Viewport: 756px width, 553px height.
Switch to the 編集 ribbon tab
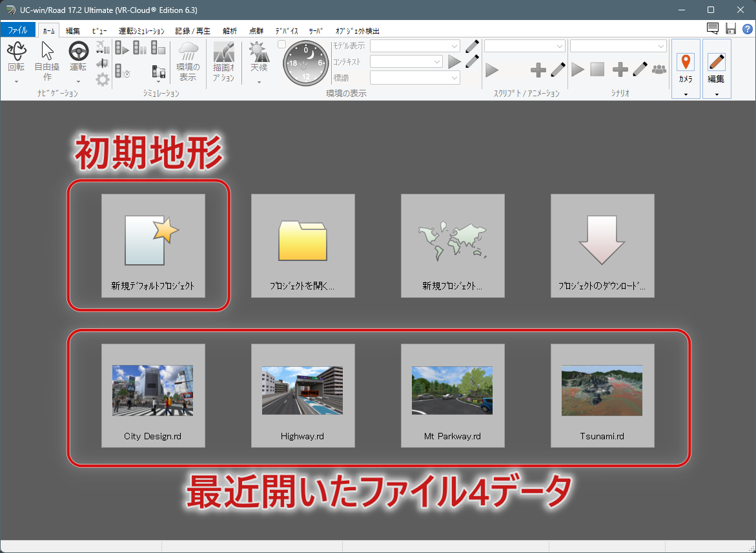click(x=73, y=31)
